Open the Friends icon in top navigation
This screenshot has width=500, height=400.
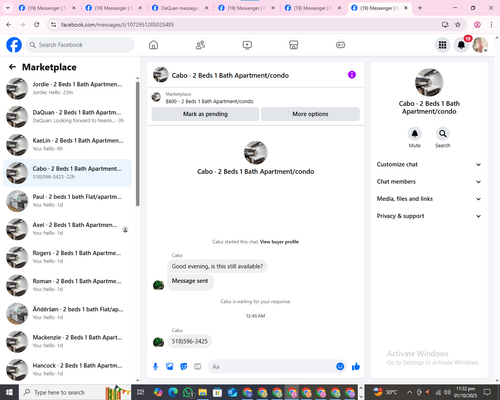(x=200, y=45)
